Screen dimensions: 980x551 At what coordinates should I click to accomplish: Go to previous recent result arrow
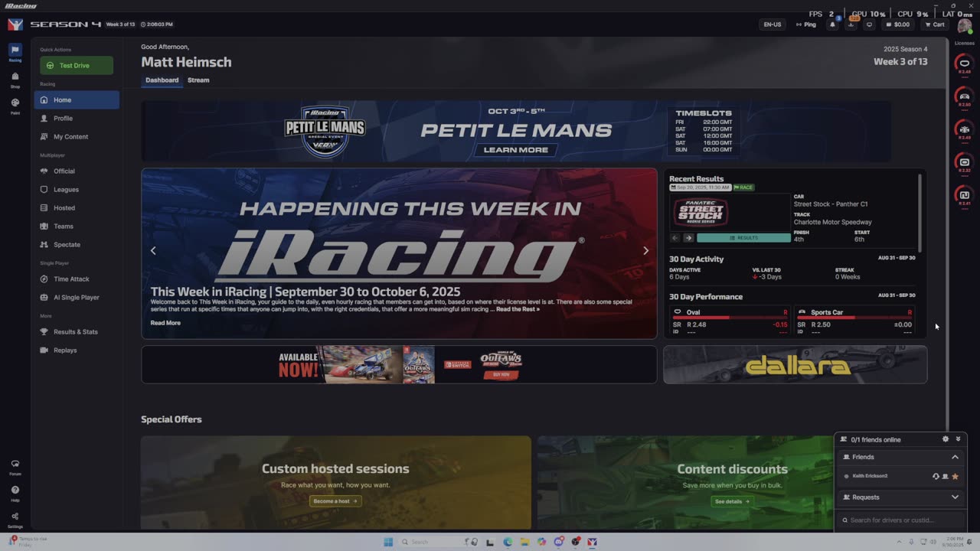tap(675, 238)
